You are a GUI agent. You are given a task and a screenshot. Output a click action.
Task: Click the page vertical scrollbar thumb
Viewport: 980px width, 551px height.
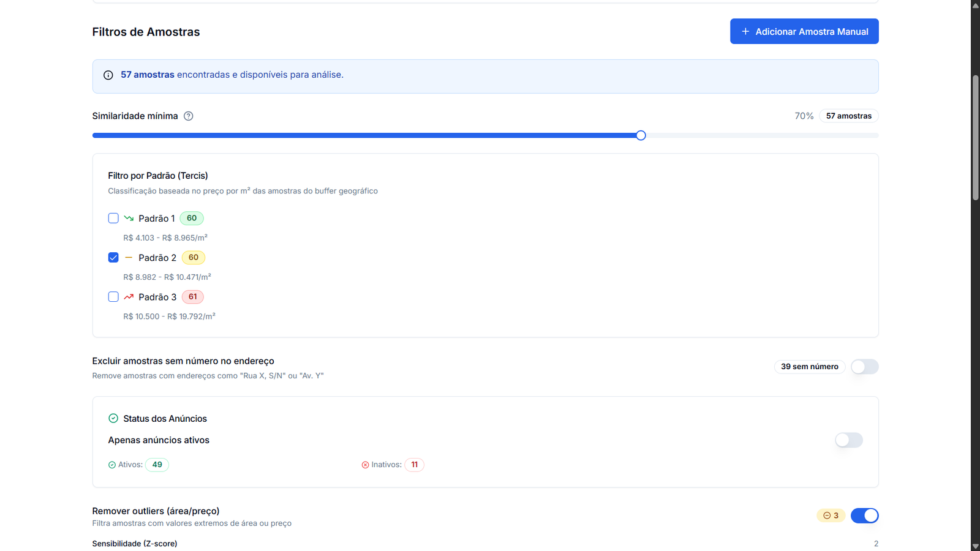975,138
